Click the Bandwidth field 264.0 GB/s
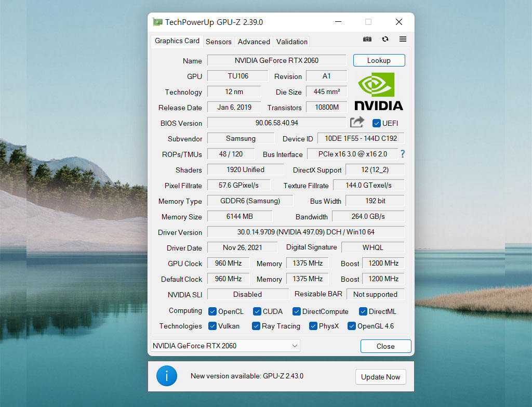Screen dimensions: 532x407 click(x=368, y=216)
